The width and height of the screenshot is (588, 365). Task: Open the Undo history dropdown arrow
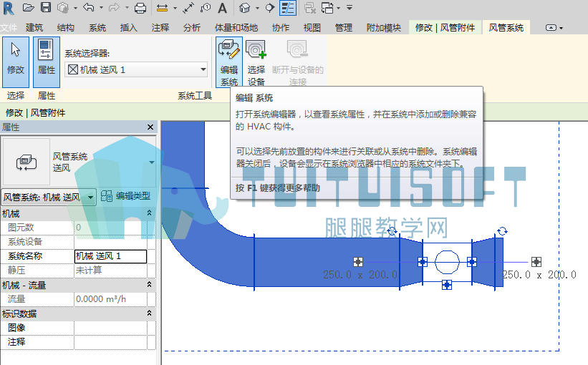coord(101,8)
